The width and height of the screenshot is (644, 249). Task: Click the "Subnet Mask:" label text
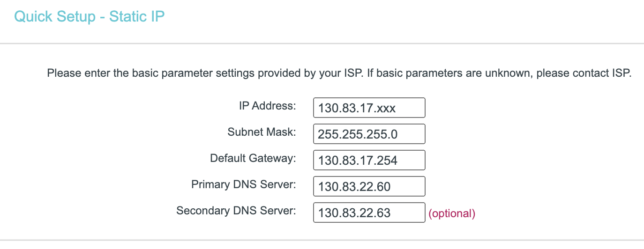(262, 132)
